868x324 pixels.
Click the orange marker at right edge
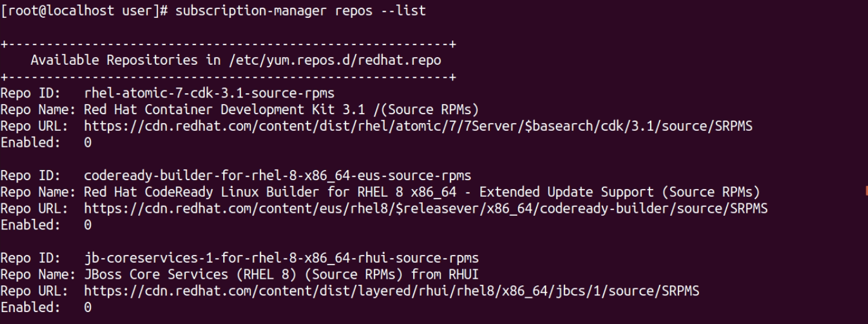tap(866, 191)
